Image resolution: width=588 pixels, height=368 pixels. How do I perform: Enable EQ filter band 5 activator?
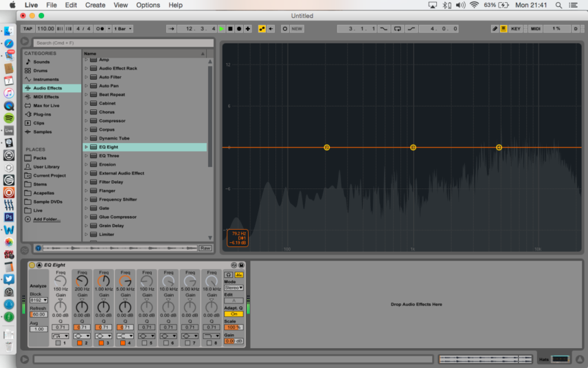tap(144, 343)
